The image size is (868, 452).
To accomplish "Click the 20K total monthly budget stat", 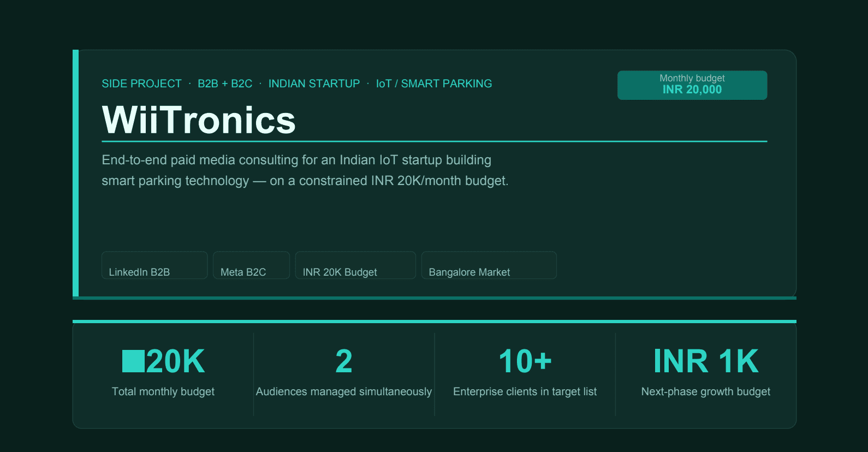I will [163, 361].
